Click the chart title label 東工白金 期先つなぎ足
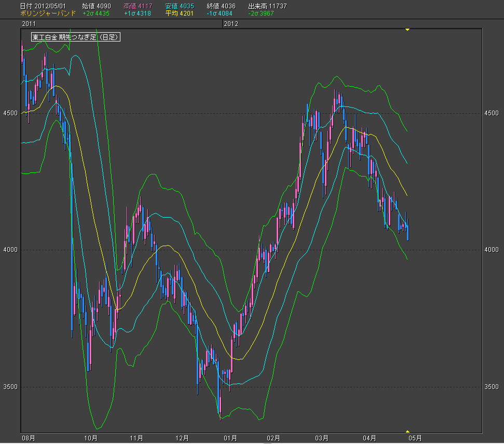The image size is (504, 444). (x=76, y=37)
